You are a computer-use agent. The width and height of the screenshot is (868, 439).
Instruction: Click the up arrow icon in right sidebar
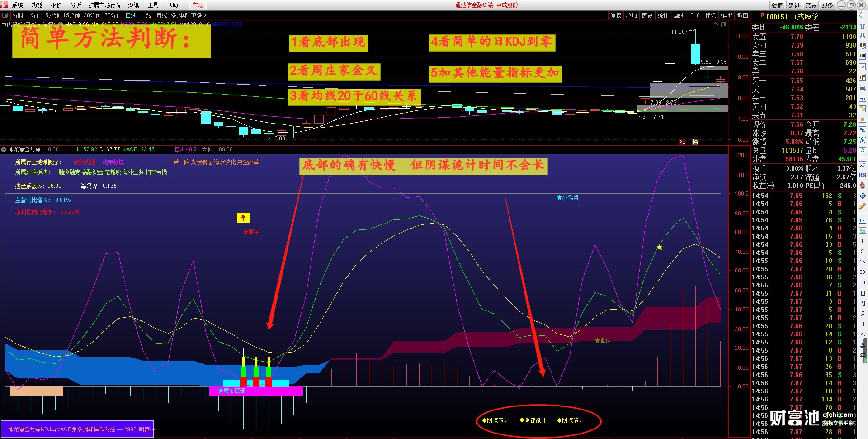point(863,25)
